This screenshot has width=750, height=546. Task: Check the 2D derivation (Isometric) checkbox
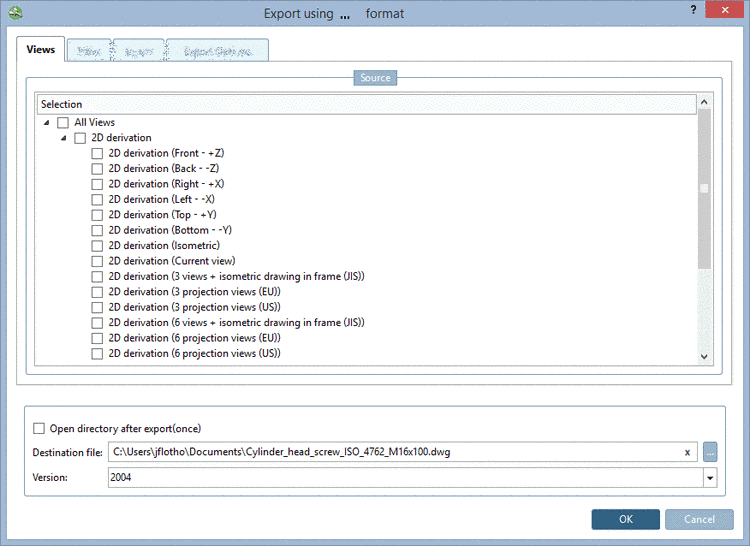coord(97,246)
